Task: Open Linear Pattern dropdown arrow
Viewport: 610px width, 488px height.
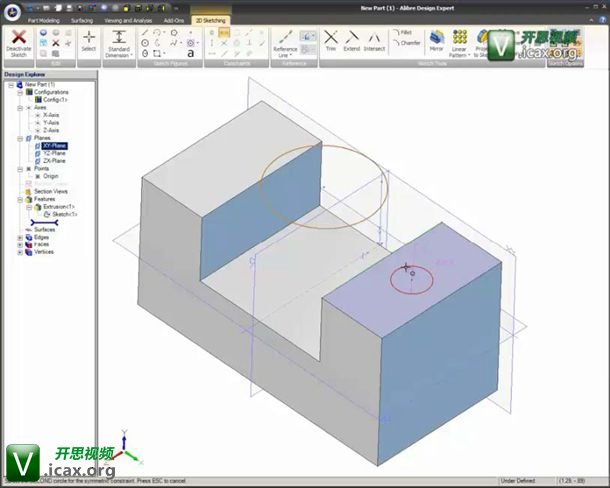Action: point(469,55)
